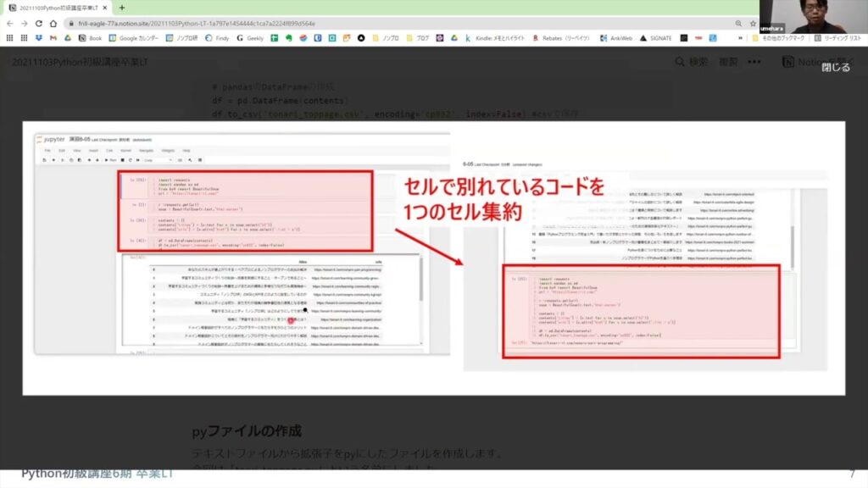Open the Google カレンダー bookmark

(x=134, y=38)
